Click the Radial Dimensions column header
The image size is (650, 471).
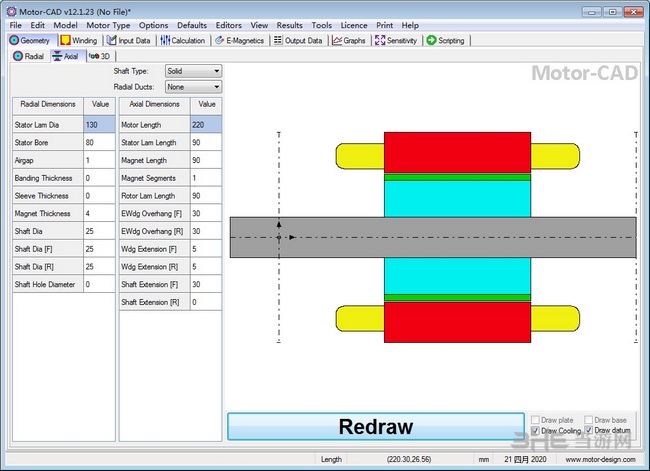click(x=48, y=106)
